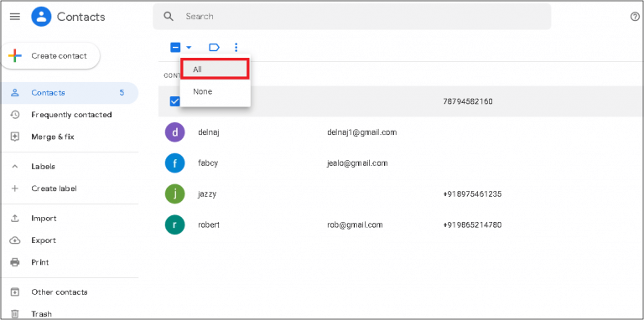Click robert's teal avatar
This screenshot has width=644, height=320.
coord(175,225)
